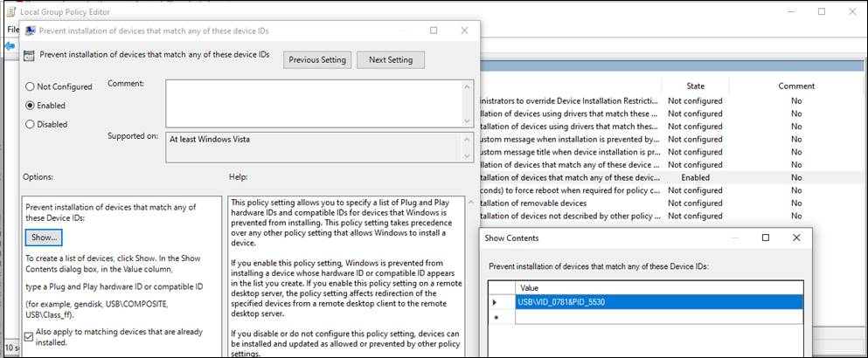This screenshot has width=868, height=358.
Task: Sort policies by the State column header
Action: coord(695,86)
